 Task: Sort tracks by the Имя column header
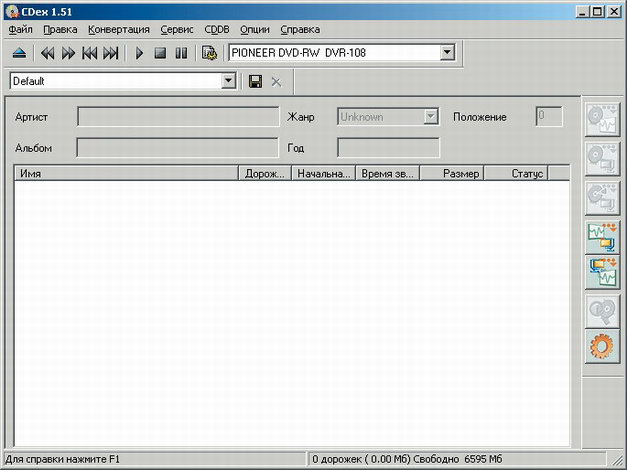[127, 174]
